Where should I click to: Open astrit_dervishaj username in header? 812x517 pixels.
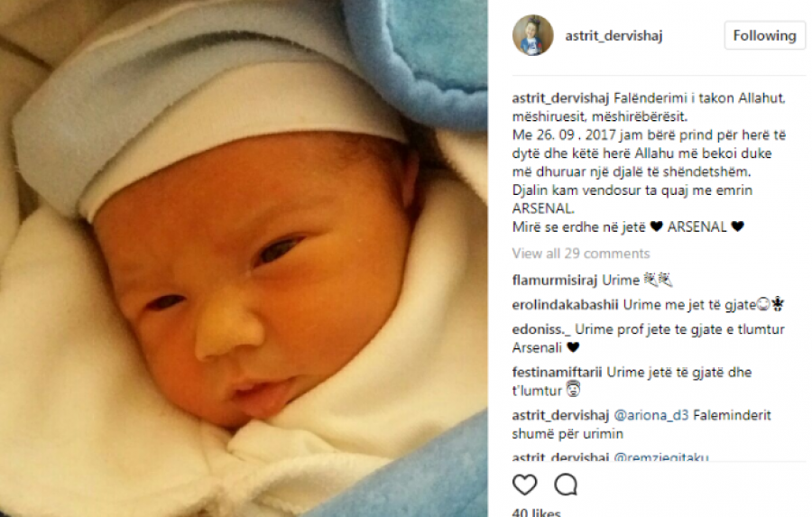[x=614, y=36]
